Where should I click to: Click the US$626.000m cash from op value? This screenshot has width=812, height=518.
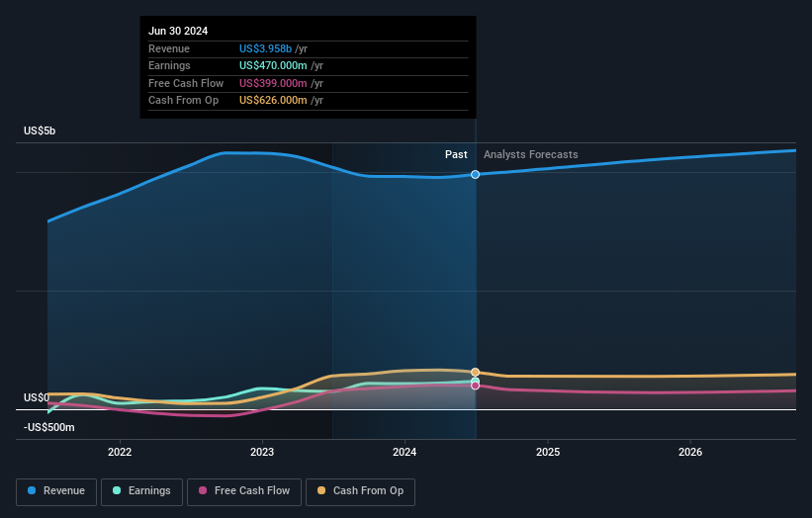point(273,101)
